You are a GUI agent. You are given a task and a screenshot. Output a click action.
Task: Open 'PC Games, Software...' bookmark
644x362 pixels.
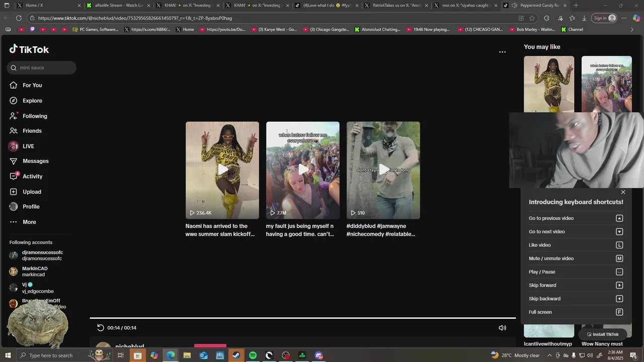pos(95,30)
